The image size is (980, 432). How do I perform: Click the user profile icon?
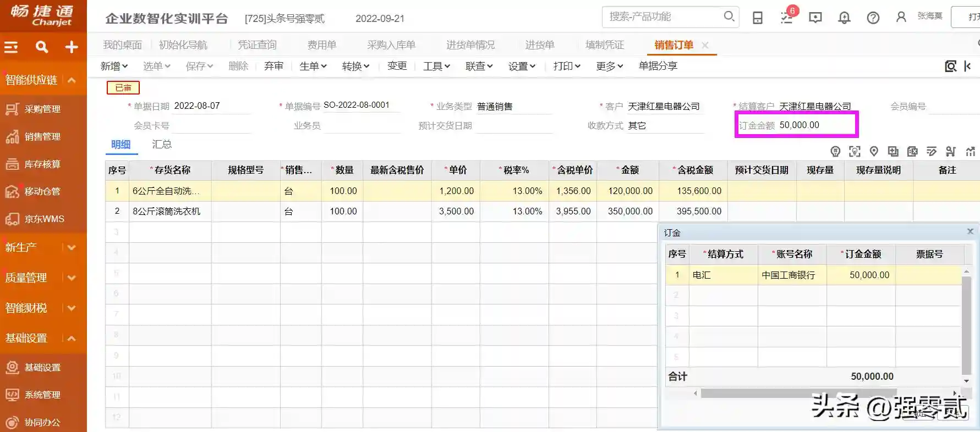point(901,17)
